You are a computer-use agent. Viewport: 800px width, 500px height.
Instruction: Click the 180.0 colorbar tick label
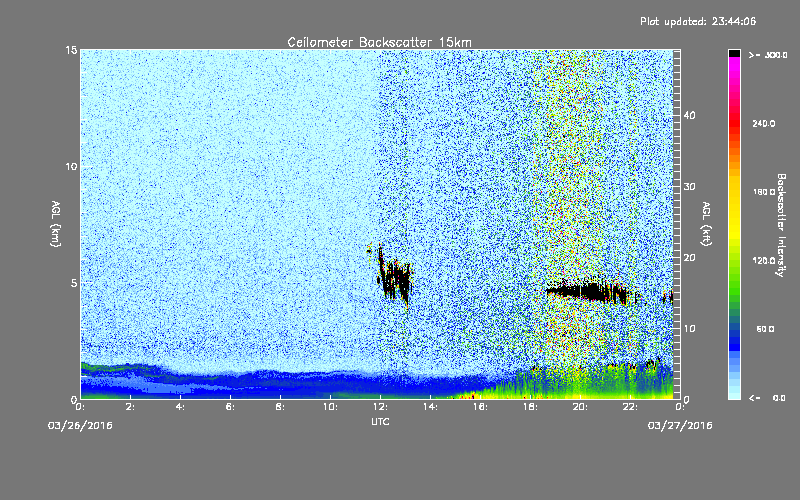[x=763, y=192]
